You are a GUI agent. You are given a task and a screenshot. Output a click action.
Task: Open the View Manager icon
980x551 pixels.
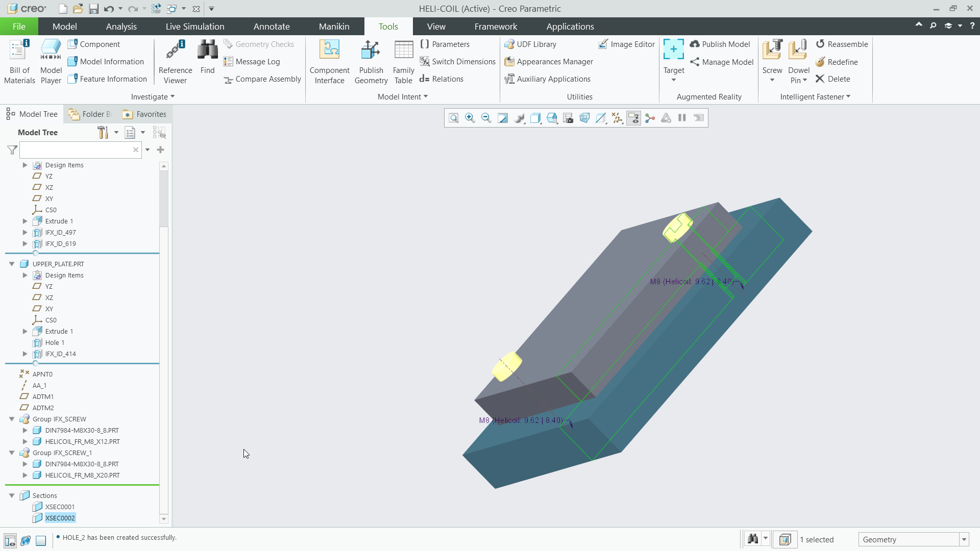568,118
